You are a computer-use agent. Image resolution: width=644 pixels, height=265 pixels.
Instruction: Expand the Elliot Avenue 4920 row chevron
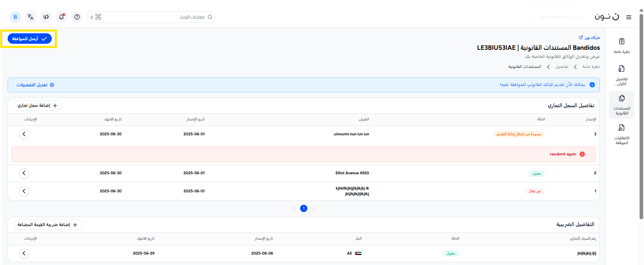(x=24, y=173)
